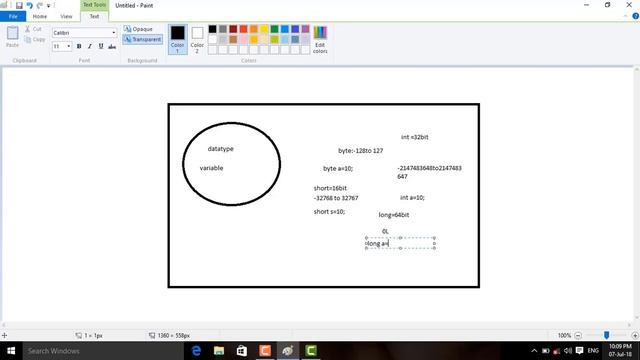This screenshot has height=360, width=640.
Task: Click the 'variable' text inside the ellipse
Action: click(x=211, y=168)
